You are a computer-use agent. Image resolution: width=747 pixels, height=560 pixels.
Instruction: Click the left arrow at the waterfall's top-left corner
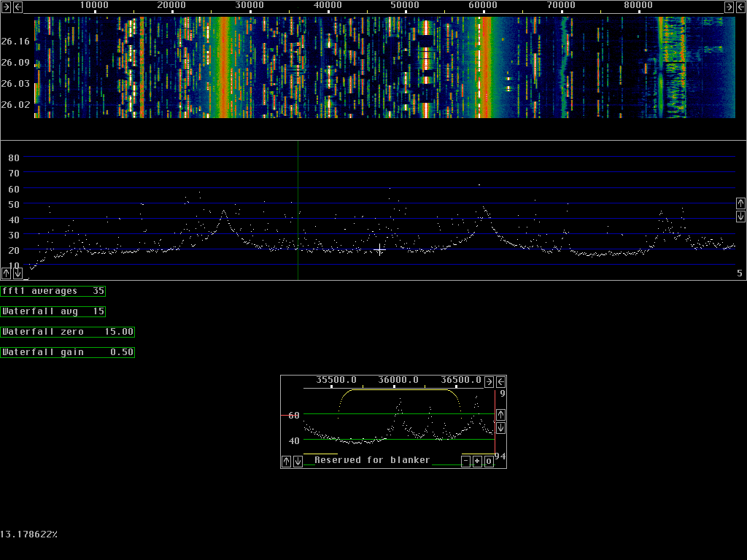(x=18, y=7)
